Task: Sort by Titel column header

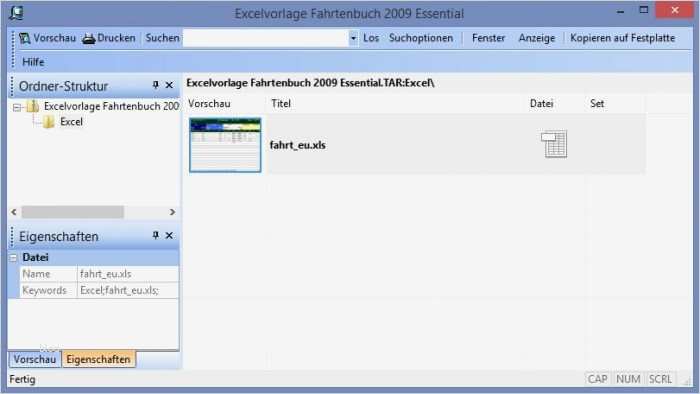Action: coord(281,104)
